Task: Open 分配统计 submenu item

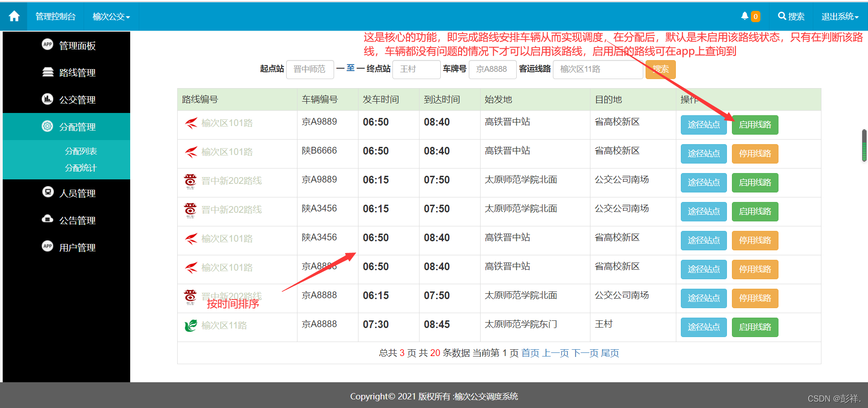Action: (81, 168)
